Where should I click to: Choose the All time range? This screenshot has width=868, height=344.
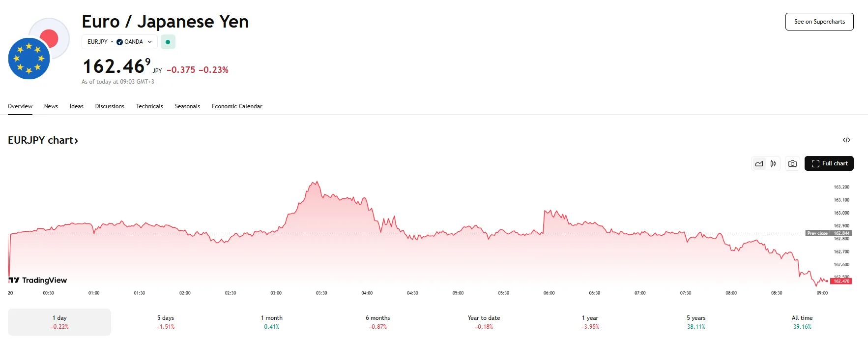click(x=802, y=322)
